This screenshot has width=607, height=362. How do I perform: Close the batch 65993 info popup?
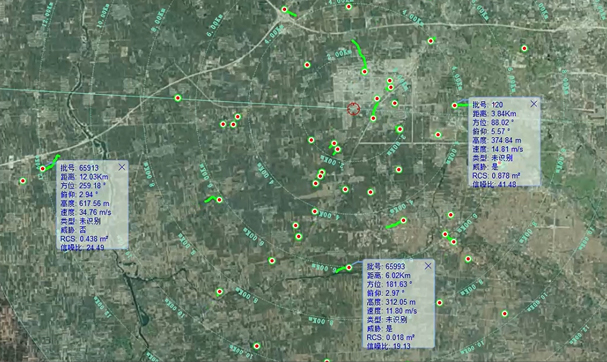[428, 266]
